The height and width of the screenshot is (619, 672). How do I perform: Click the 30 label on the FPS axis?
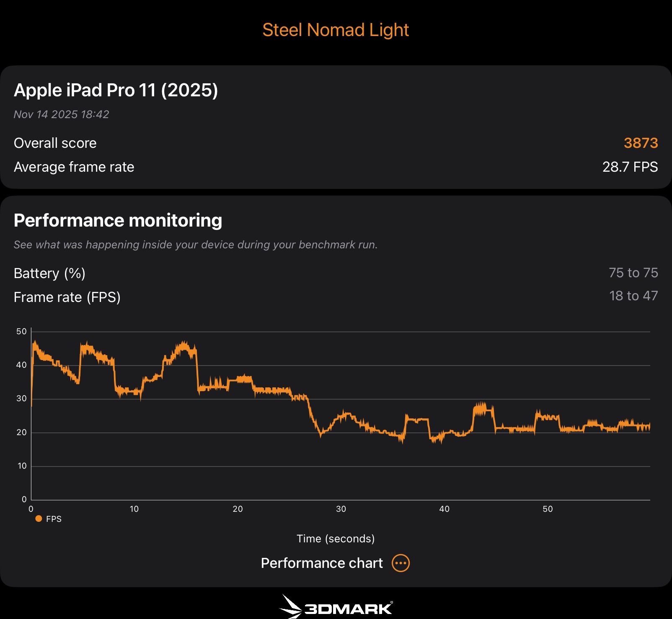pyautogui.click(x=21, y=398)
